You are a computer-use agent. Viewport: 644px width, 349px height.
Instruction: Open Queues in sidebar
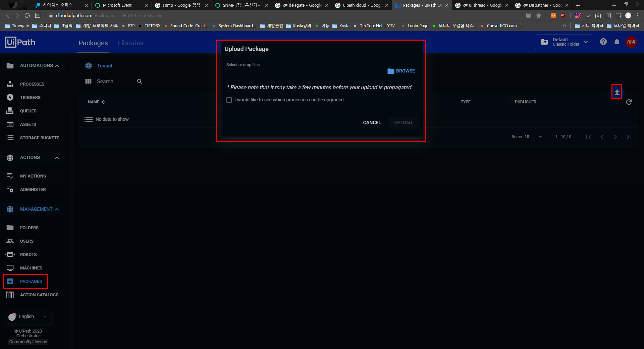coord(28,111)
